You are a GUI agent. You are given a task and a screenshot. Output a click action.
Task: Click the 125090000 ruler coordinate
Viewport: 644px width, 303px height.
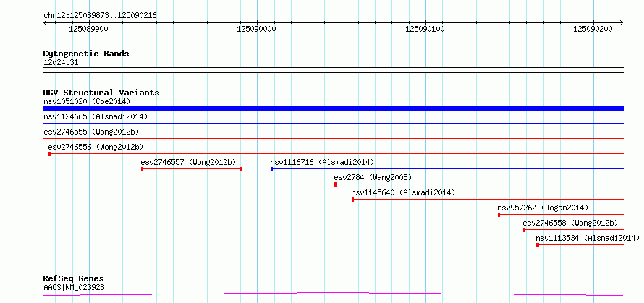tap(257, 29)
